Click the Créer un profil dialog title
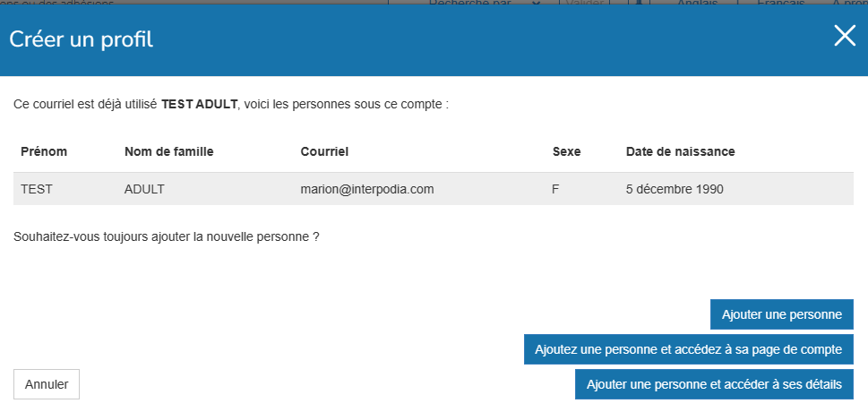Image resolution: width=868 pixels, height=412 pixels. pyautogui.click(x=81, y=39)
